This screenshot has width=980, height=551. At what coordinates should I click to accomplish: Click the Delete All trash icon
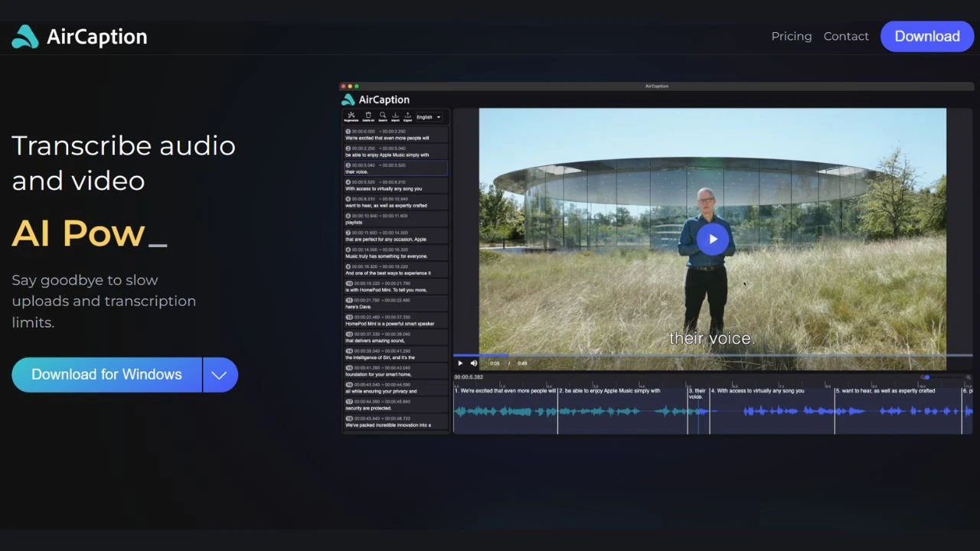368,116
